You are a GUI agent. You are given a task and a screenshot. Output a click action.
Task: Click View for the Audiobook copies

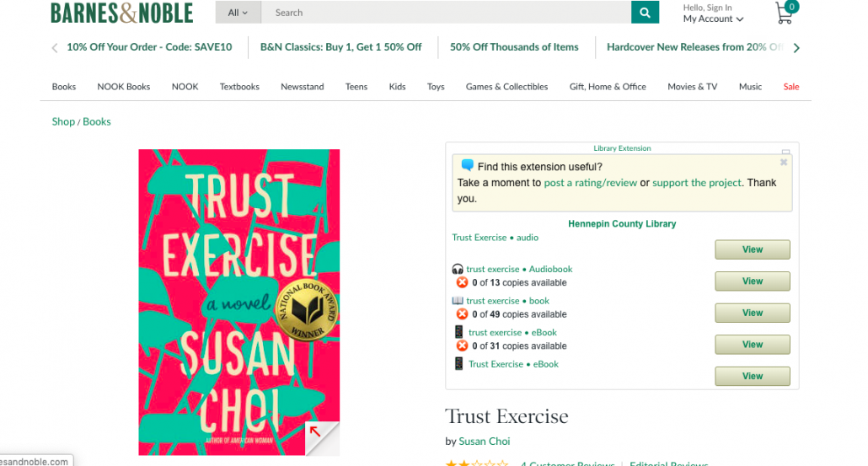pyautogui.click(x=752, y=281)
